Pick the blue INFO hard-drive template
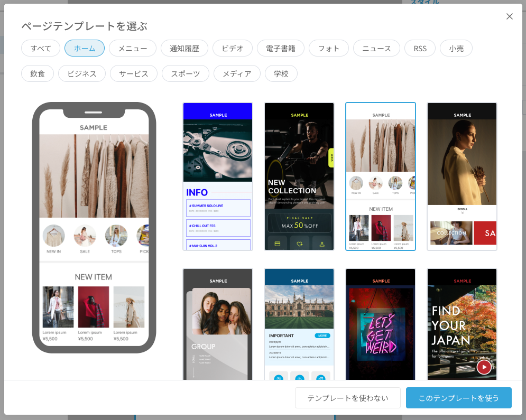The height and width of the screenshot is (420, 526). click(218, 176)
